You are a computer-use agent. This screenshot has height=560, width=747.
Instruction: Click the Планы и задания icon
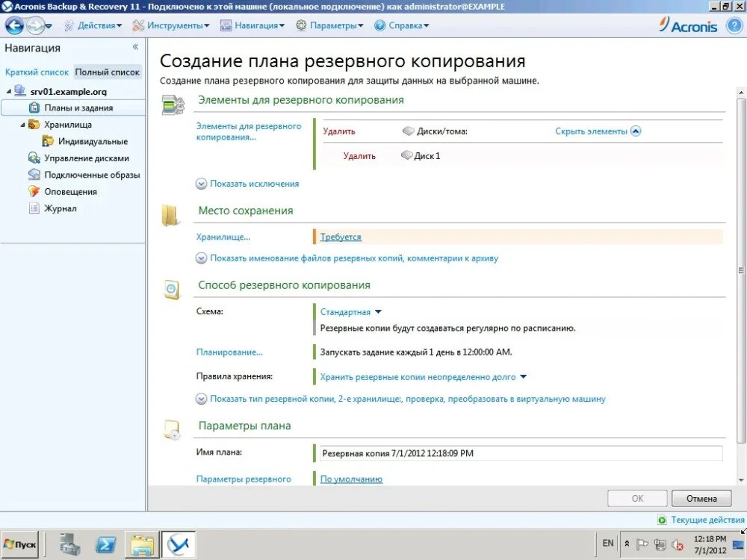pyautogui.click(x=34, y=108)
